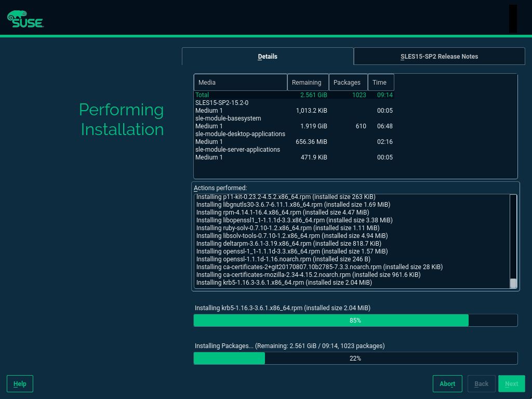Switch to the Details tab
The height and width of the screenshot is (399, 532).
(268, 57)
